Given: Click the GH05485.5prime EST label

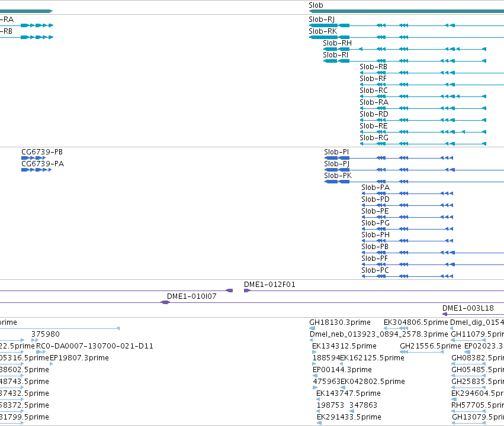Looking at the screenshot, I should click(477, 370).
